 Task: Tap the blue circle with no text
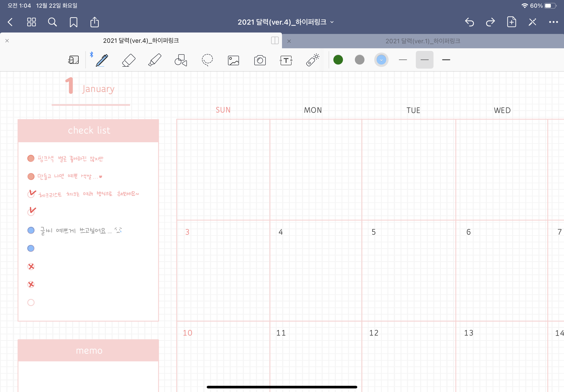pos(31,248)
